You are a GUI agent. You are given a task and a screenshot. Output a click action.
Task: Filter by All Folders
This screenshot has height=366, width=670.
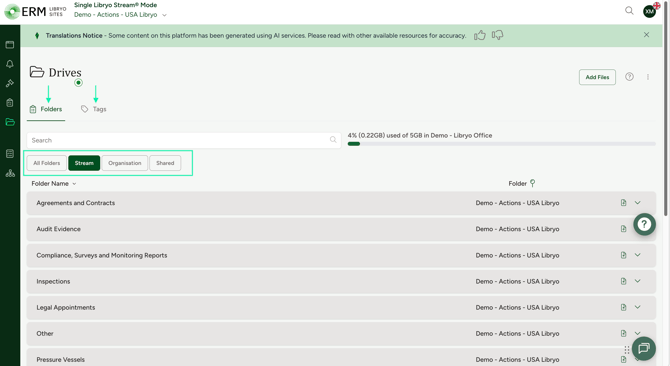47,163
